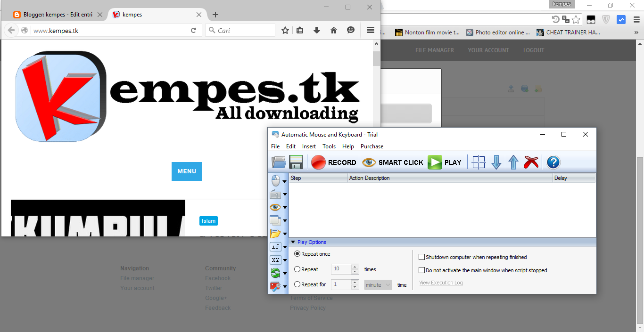Select the Repeat once radio button
The width and height of the screenshot is (644, 332).
point(297,254)
